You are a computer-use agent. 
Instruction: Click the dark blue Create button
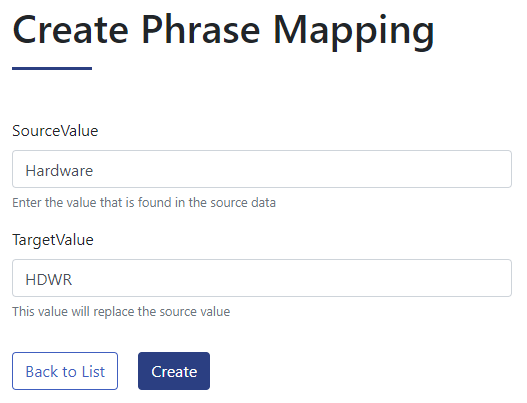174,371
